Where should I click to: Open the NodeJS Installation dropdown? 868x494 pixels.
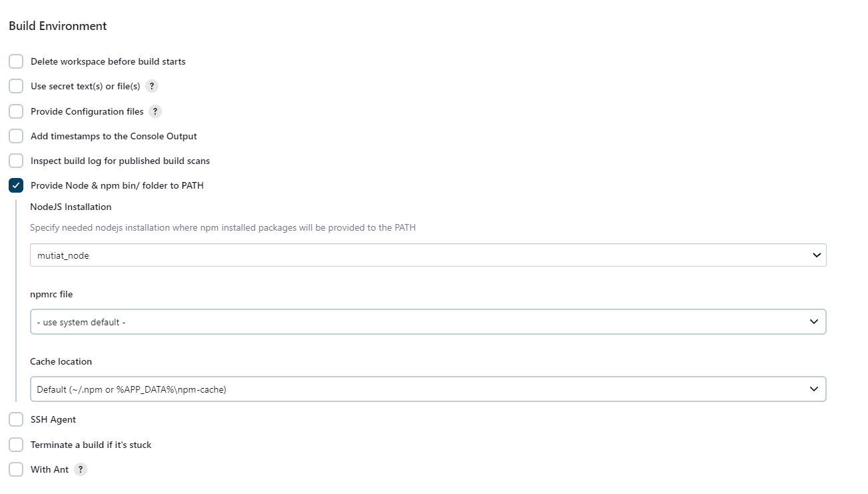point(427,255)
